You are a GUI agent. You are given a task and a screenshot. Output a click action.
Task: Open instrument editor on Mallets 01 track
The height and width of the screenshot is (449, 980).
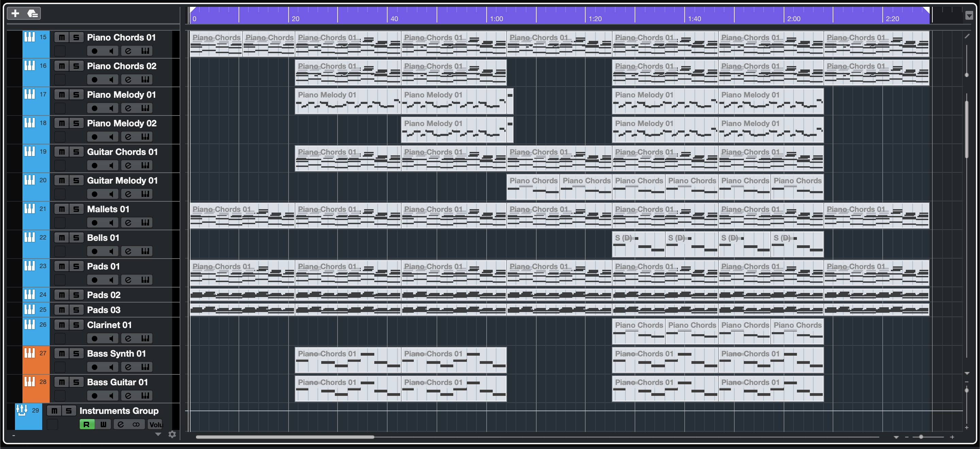point(145,222)
